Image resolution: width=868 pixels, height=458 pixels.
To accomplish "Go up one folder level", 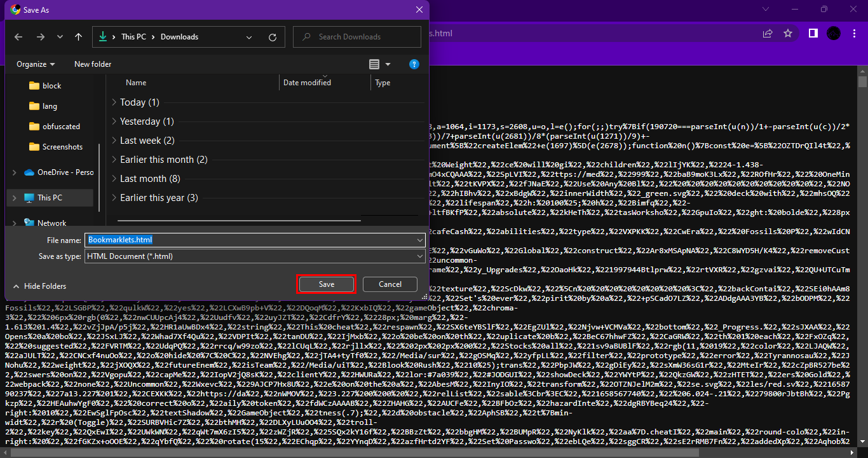I will coord(79,37).
